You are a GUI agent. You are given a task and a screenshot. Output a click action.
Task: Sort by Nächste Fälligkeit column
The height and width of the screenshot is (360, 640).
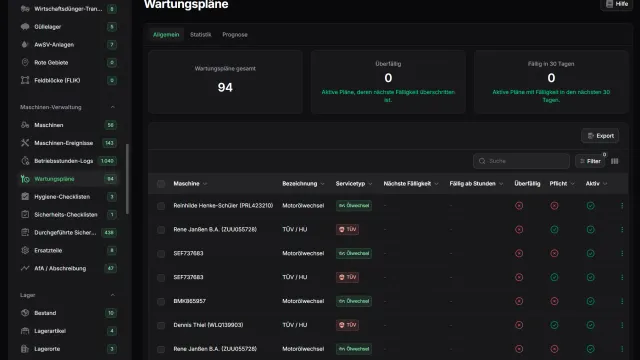(411, 184)
